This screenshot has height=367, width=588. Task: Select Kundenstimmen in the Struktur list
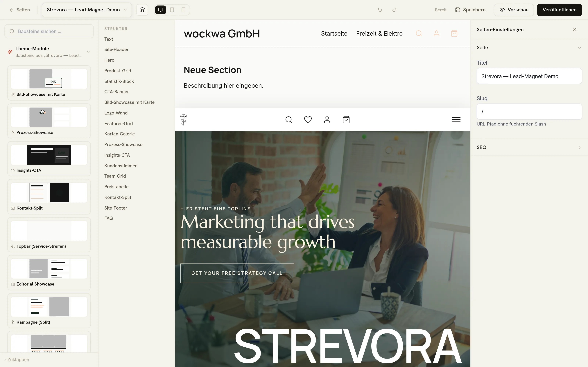pos(121,166)
